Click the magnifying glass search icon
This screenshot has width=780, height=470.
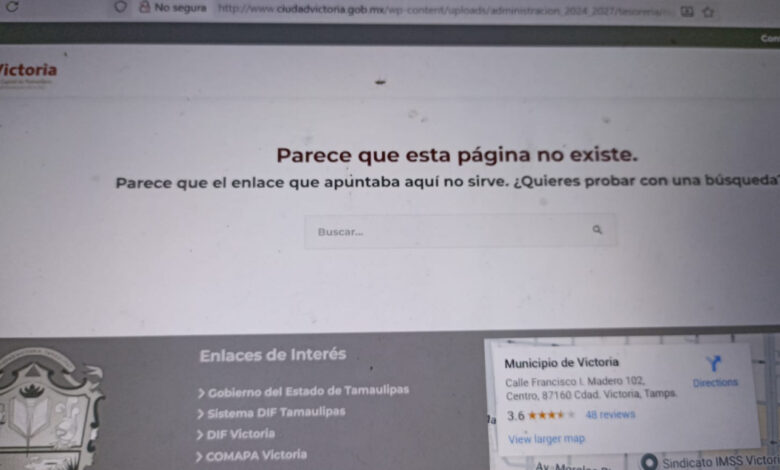tap(597, 230)
